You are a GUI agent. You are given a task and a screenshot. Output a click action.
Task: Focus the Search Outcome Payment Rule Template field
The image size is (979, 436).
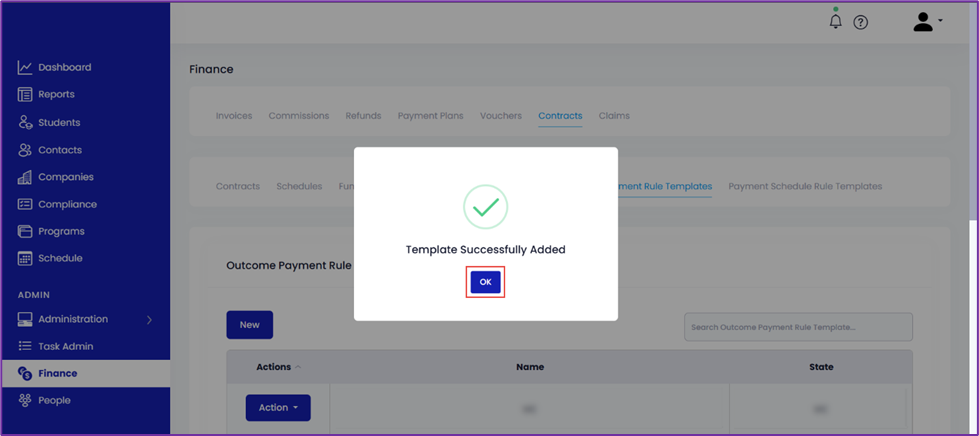coord(798,327)
